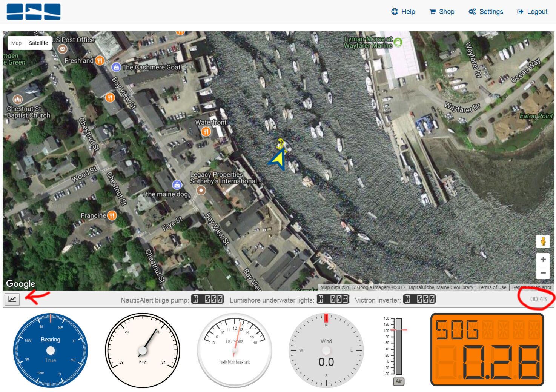Click the yellow boat position arrow marker

[278, 160]
